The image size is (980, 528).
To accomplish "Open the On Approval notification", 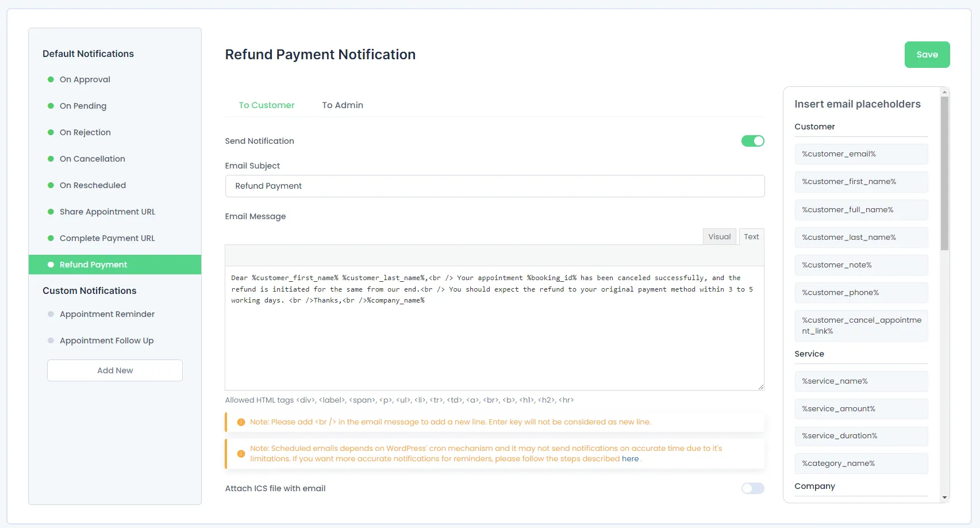I will 85,79.
